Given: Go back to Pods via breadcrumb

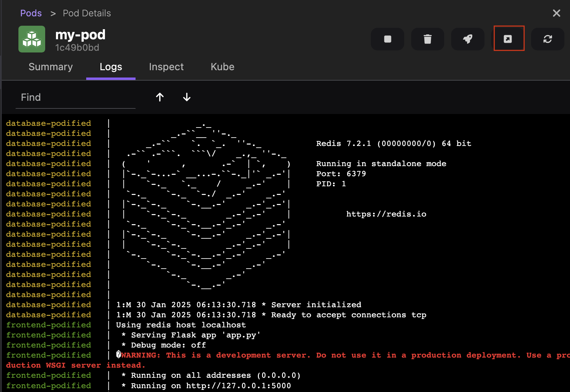Looking at the screenshot, I should (x=31, y=13).
